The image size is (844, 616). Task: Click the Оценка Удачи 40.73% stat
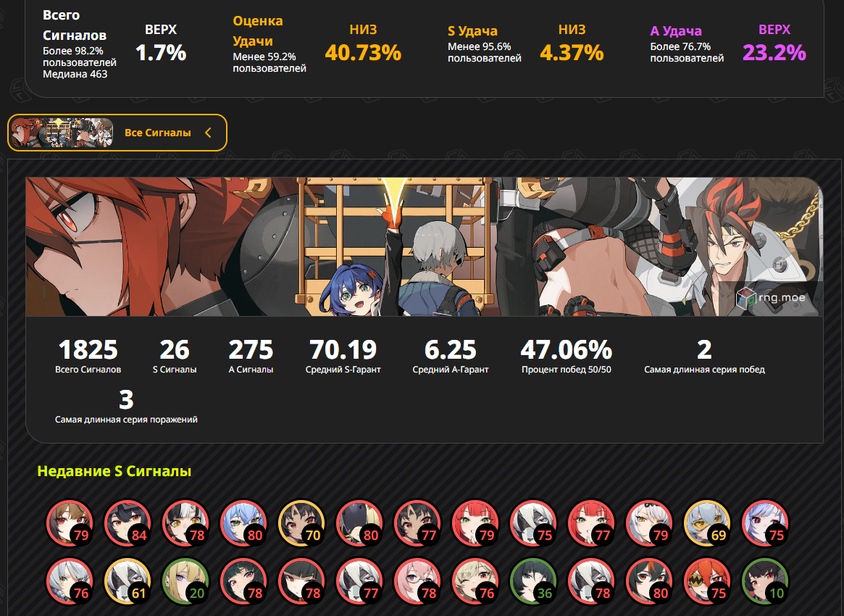coord(317,44)
